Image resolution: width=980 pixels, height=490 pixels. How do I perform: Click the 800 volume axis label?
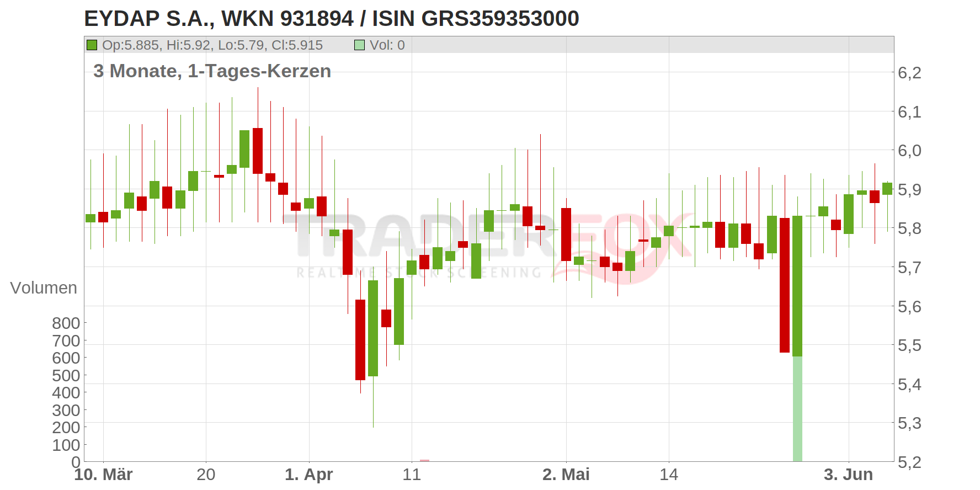tap(66, 323)
